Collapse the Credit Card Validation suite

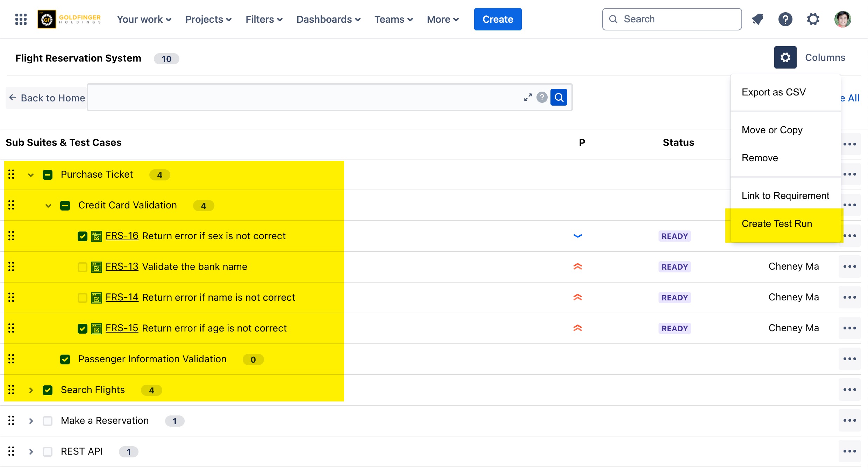(x=48, y=205)
